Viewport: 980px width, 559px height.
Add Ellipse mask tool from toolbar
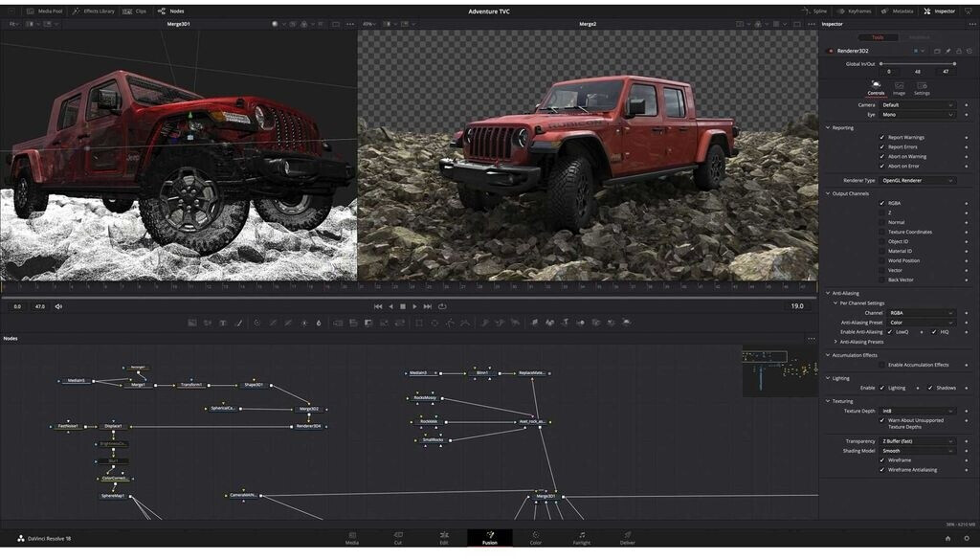tap(434, 323)
